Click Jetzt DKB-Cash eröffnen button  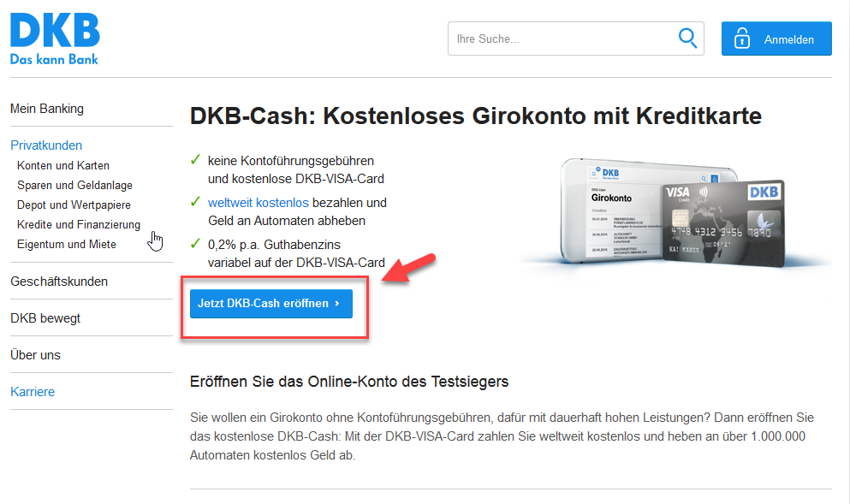point(271,304)
